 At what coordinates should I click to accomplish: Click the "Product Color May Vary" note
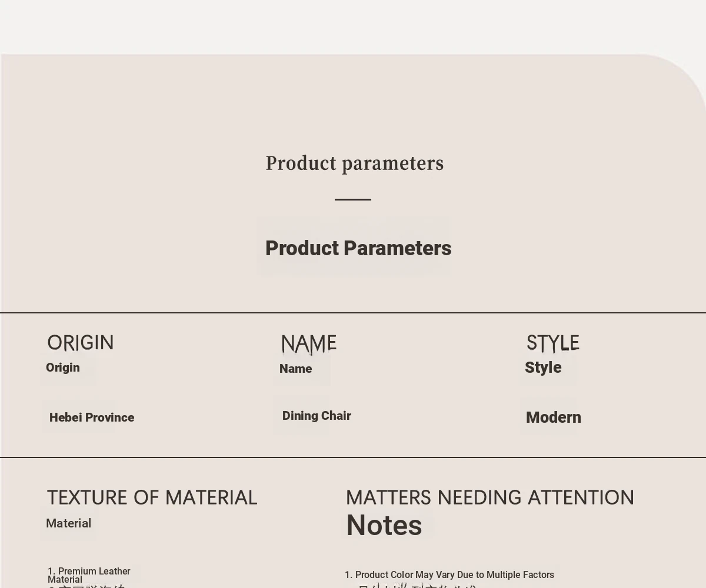(454, 574)
